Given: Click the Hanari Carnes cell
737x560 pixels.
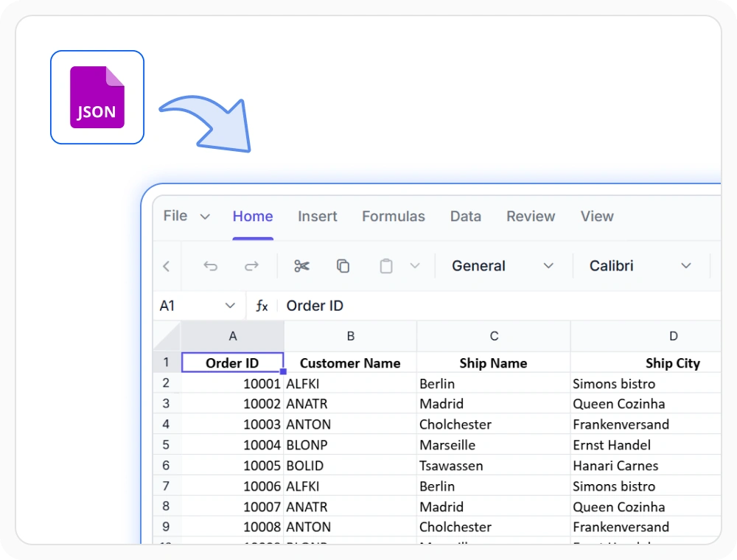Looking at the screenshot, I should [x=646, y=466].
